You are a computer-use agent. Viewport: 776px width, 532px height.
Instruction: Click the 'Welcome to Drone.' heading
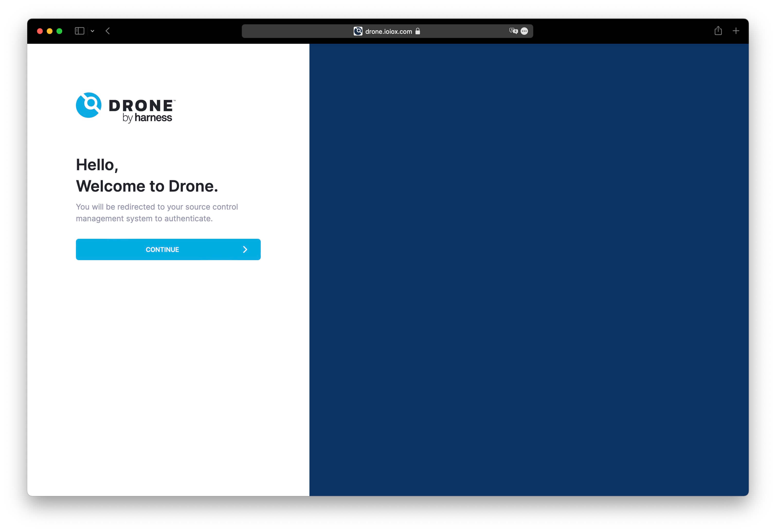147,186
